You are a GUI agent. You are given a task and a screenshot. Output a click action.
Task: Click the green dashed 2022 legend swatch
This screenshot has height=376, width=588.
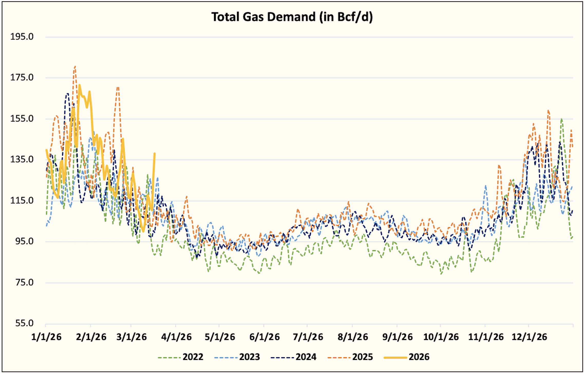click(169, 358)
